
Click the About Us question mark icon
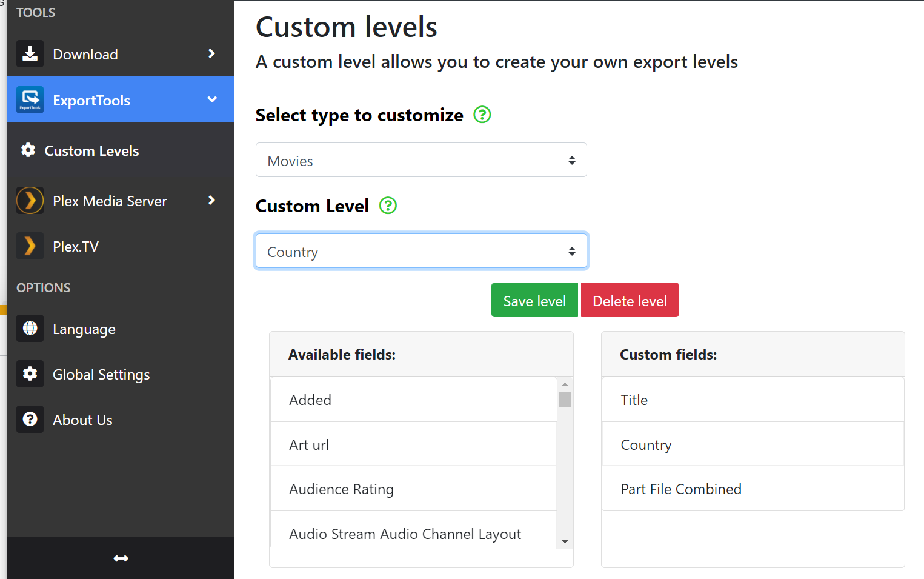point(30,420)
